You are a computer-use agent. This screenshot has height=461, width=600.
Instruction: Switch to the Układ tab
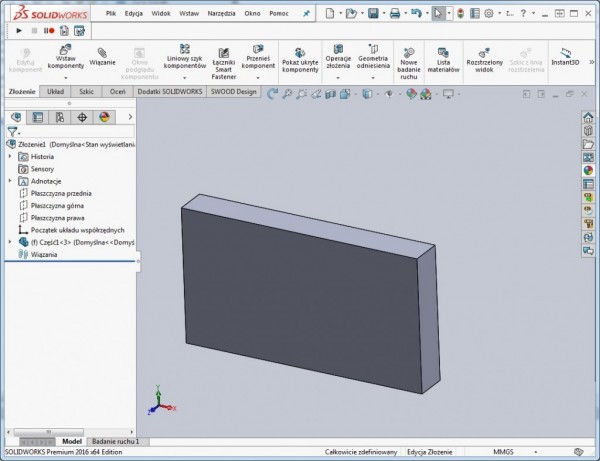(x=55, y=91)
